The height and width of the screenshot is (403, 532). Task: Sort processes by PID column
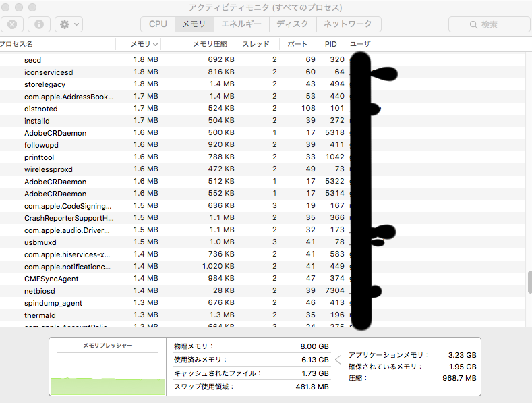(330, 44)
